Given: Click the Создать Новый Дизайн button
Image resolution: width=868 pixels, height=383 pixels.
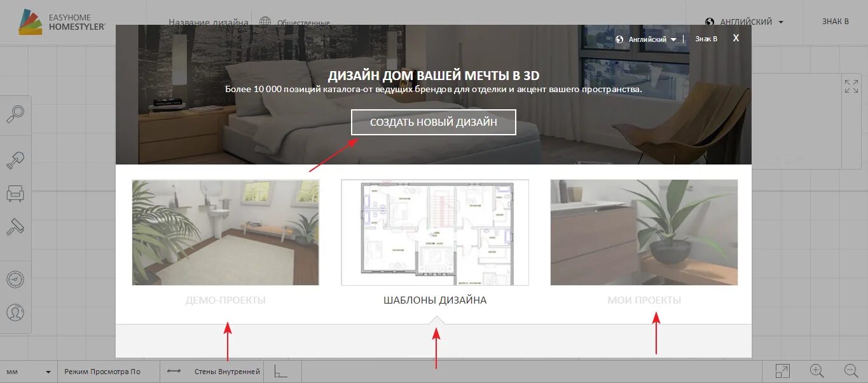Looking at the screenshot, I should pos(433,122).
